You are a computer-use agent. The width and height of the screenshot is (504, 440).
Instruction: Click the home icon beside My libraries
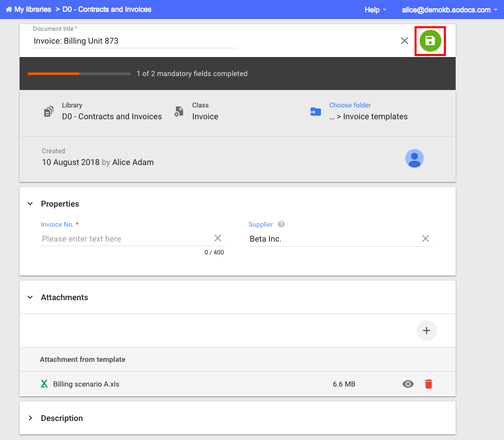click(x=9, y=9)
